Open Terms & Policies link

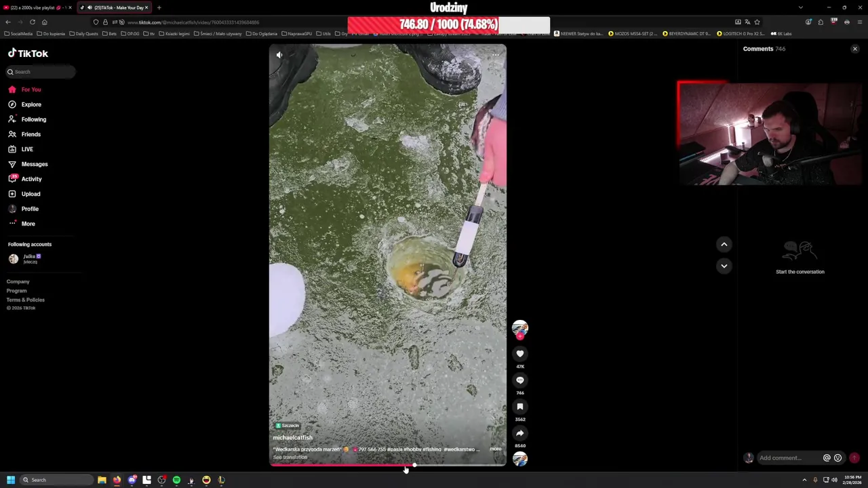26,300
